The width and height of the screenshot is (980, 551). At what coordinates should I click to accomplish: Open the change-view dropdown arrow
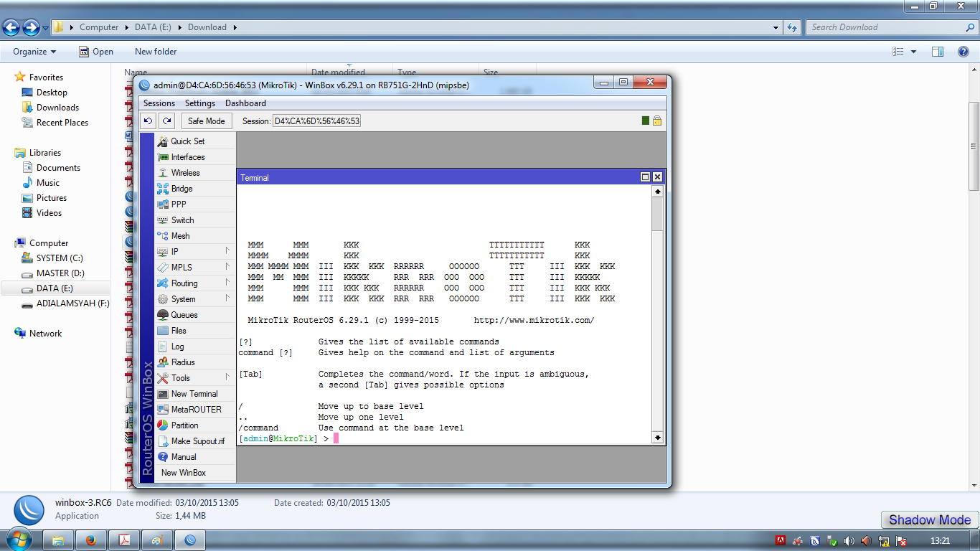(913, 52)
